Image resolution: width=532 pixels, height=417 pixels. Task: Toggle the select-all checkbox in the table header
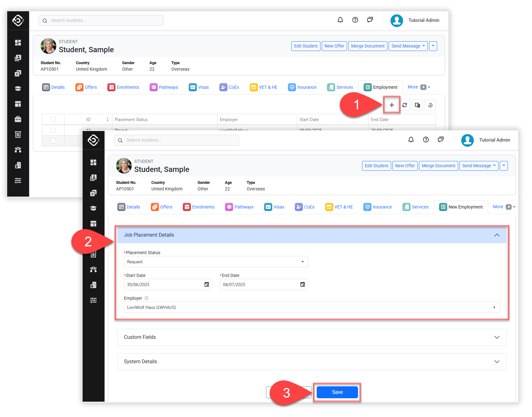click(x=53, y=119)
